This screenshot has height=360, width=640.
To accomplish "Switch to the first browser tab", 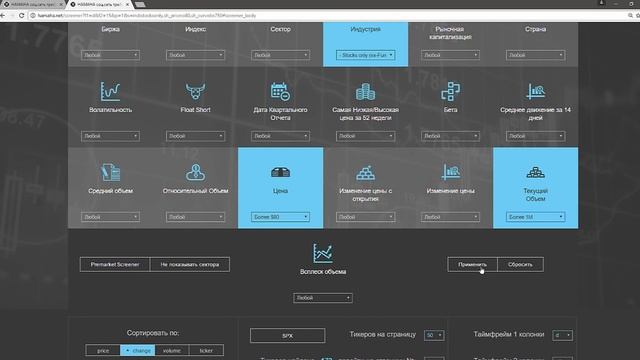I will pos(33,4).
